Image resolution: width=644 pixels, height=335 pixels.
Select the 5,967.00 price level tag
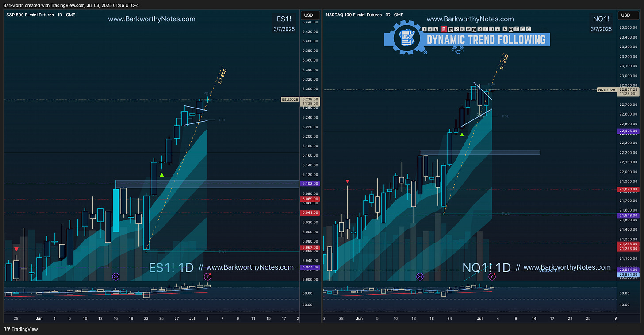point(310,247)
